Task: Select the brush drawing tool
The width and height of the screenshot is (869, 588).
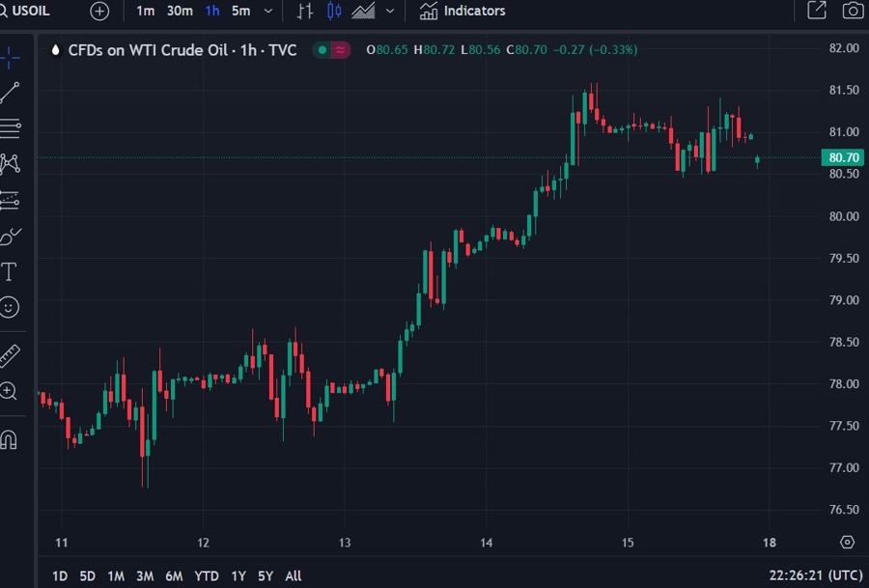Action: (10, 237)
